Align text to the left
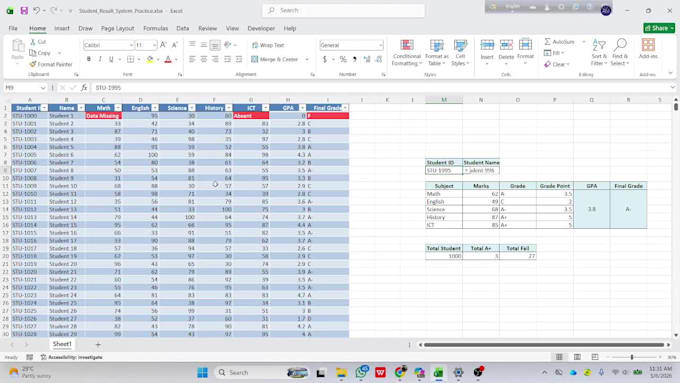Viewport: 680px width, 383px height. coord(192,59)
